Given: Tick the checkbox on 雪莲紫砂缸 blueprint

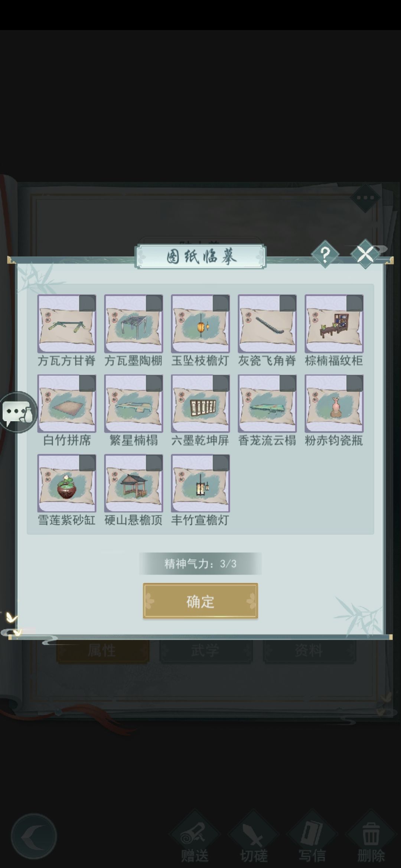Looking at the screenshot, I should tap(87, 463).
